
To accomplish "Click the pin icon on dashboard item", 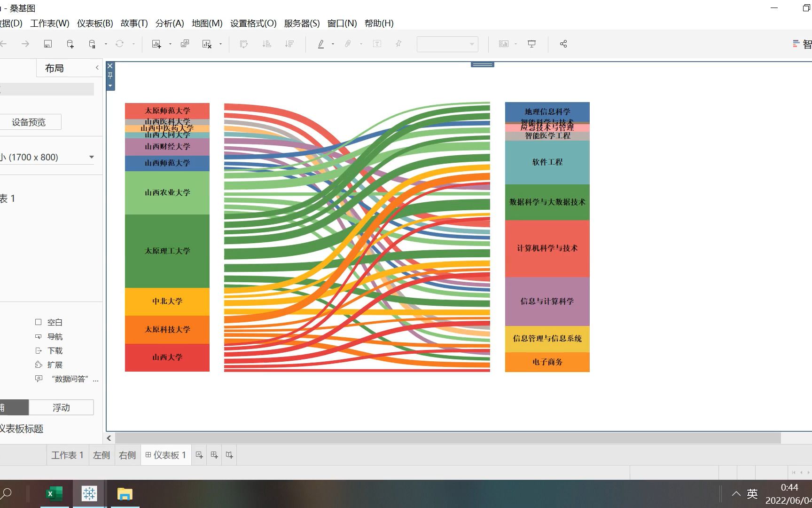I will pos(110,75).
